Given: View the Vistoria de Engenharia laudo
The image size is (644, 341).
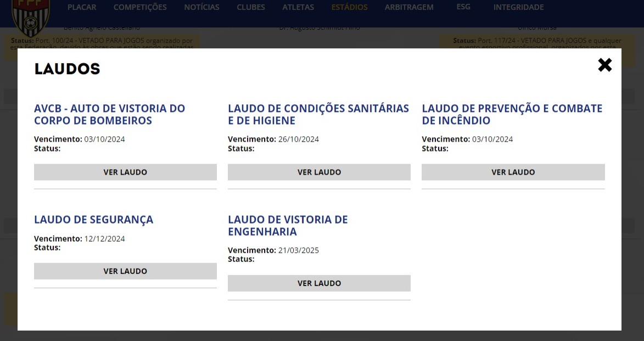Looking at the screenshot, I should click(x=319, y=283).
